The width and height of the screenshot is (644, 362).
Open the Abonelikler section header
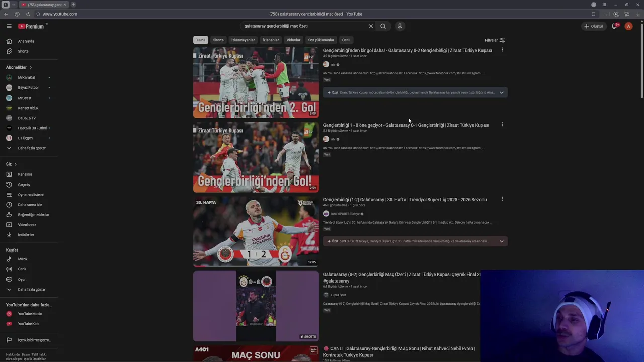[19, 67]
